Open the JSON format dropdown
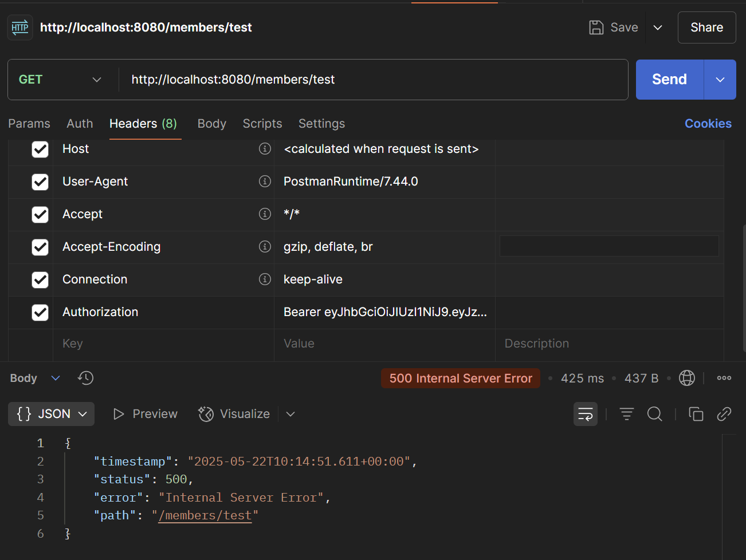Image resolution: width=746 pixels, height=560 pixels. [x=52, y=414]
